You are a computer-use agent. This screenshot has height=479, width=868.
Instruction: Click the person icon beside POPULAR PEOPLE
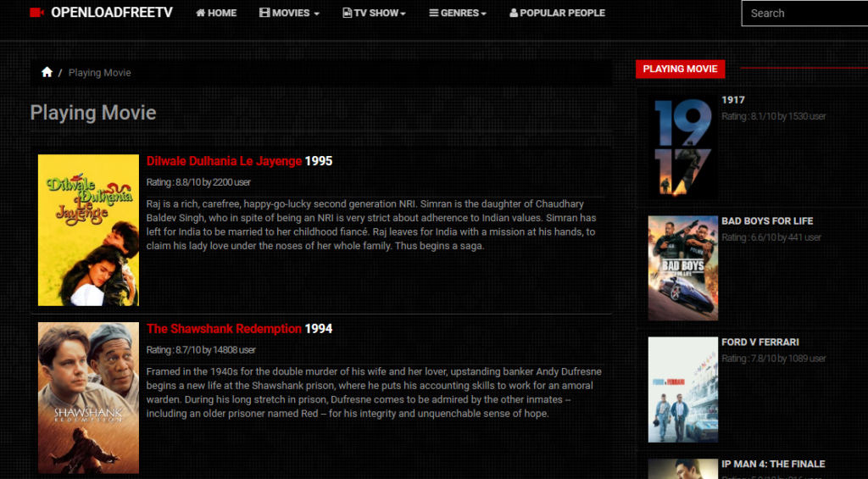(x=514, y=13)
